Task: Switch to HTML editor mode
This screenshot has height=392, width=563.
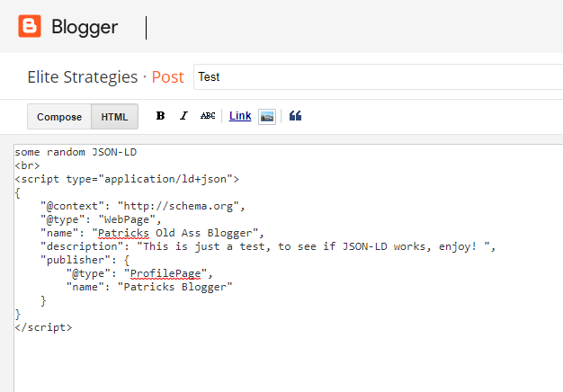Action: point(114,117)
